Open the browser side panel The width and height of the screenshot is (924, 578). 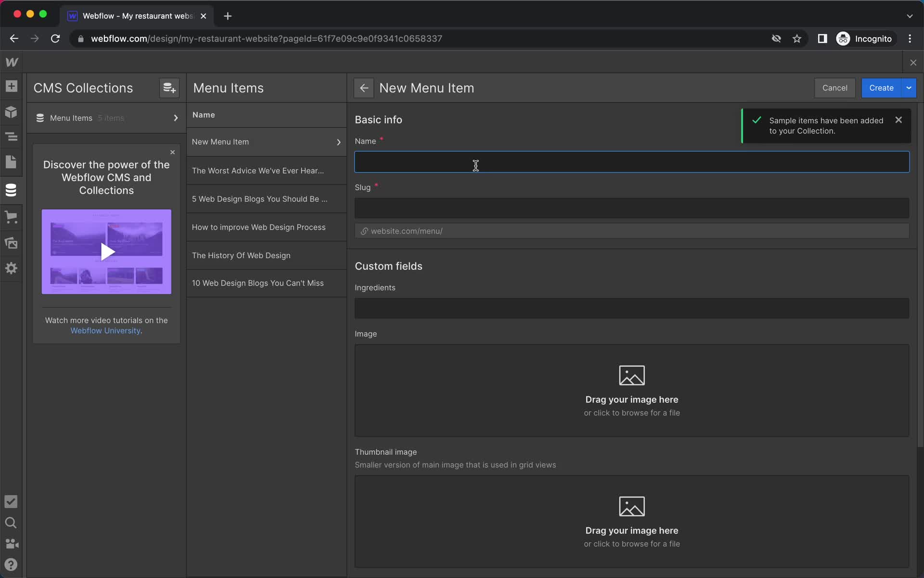click(822, 39)
